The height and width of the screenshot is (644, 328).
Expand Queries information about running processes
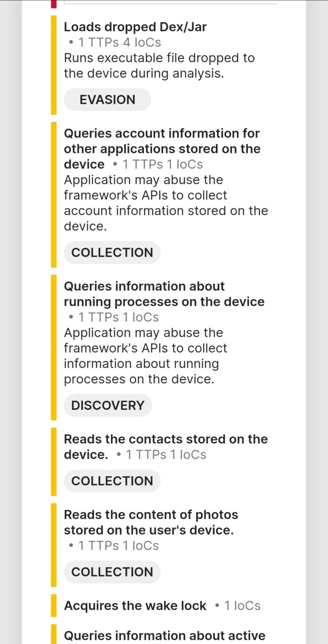point(164,294)
